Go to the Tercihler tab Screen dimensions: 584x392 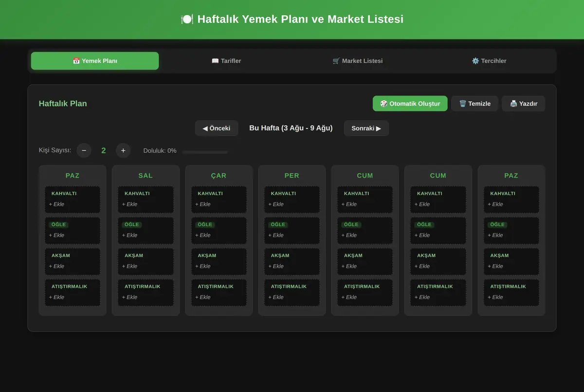pos(489,61)
